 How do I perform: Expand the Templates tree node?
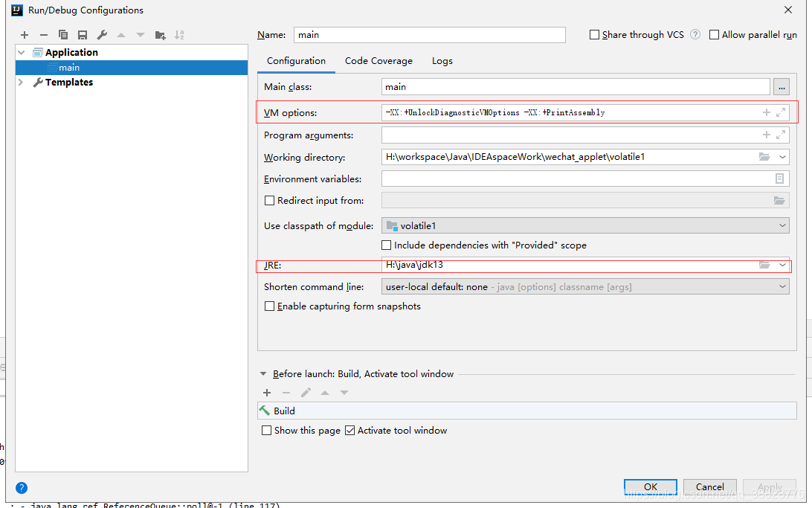coord(22,83)
